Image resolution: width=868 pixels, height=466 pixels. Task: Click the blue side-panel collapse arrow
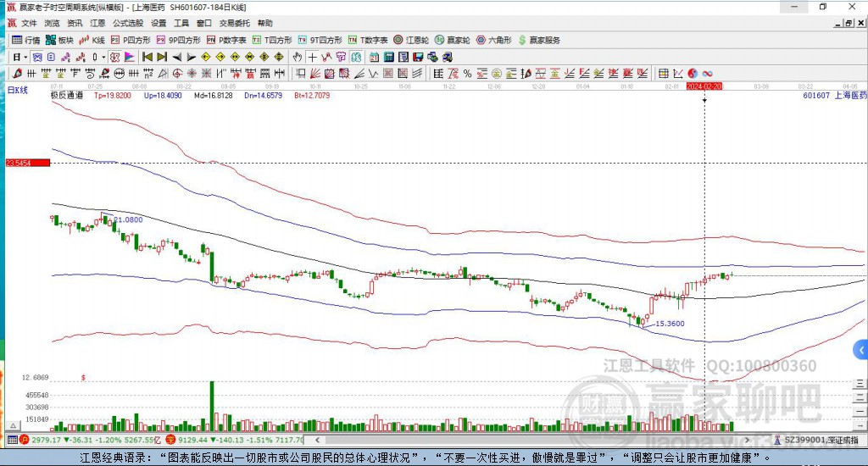pos(861,350)
